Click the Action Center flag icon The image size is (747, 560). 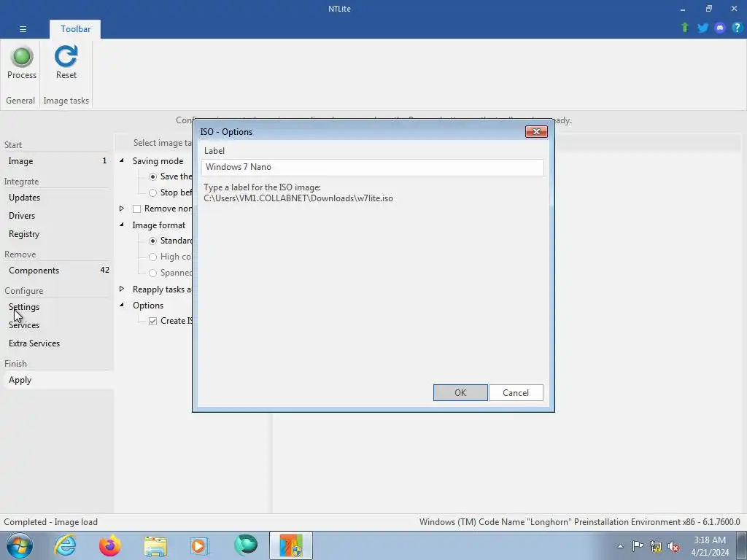coord(638,546)
